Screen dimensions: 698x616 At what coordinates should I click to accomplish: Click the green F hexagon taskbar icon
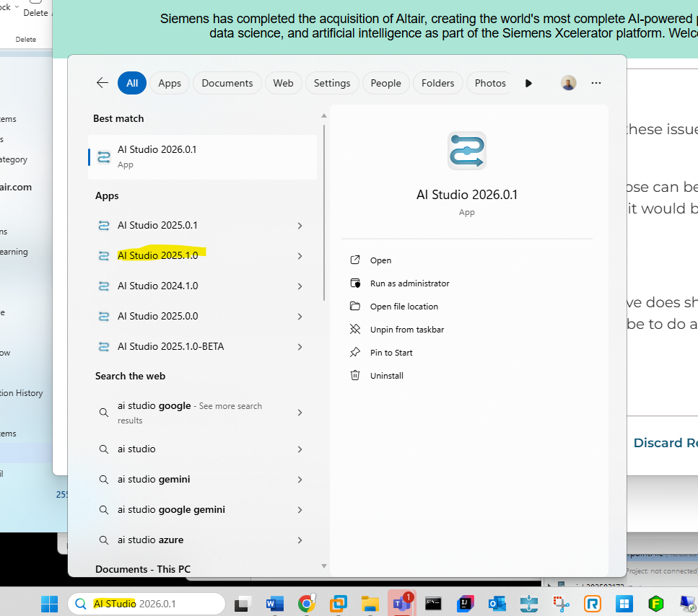coord(655,604)
